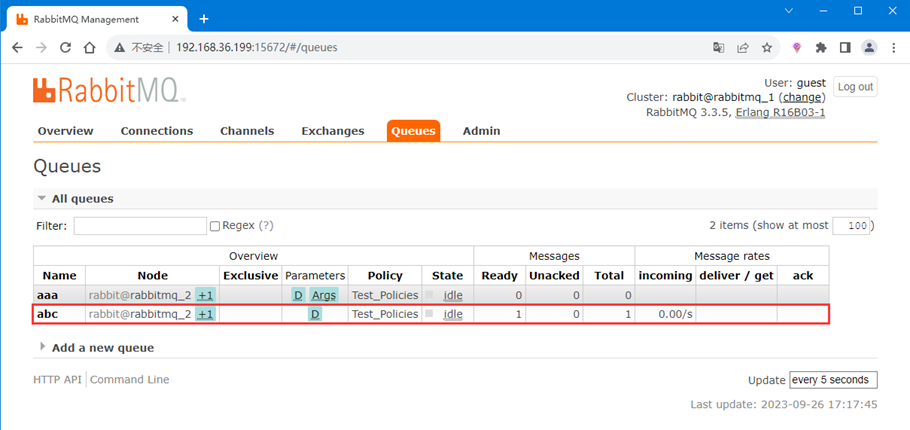Click the Log out button
Screen dimensions: 910x430
click(855, 87)
